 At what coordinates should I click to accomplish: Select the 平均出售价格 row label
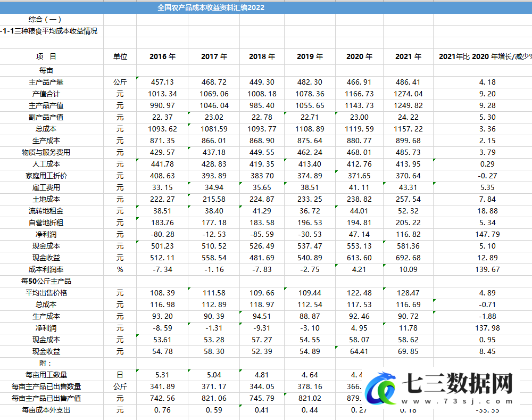[x=46, y=293]
